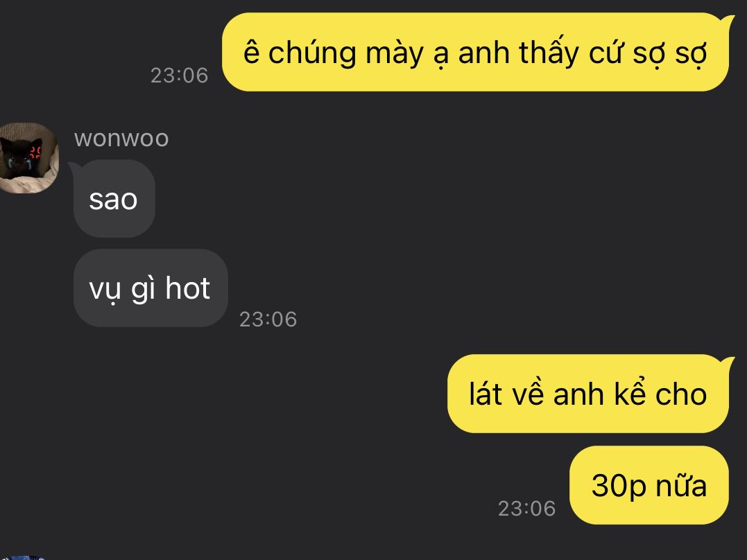Open the partially visible avatar at the bottom edge

pos(23,557)
